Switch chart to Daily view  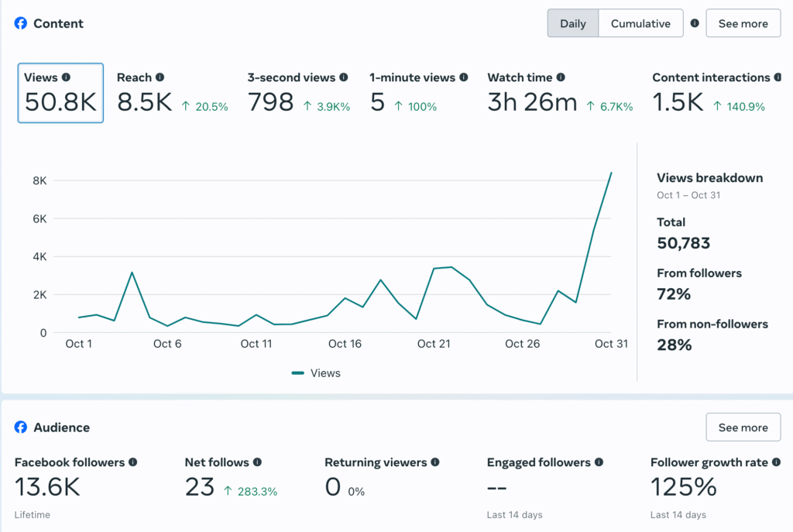pos(572,23)
